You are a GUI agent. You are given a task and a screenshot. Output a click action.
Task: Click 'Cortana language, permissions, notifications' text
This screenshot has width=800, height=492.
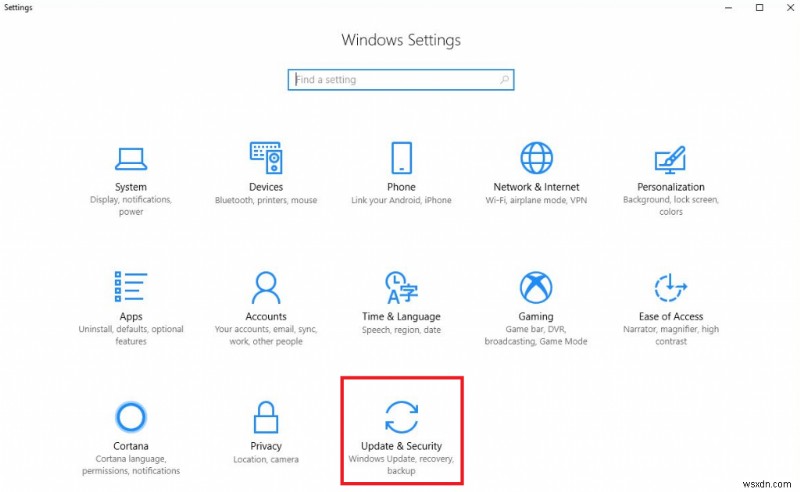(131, 465)
